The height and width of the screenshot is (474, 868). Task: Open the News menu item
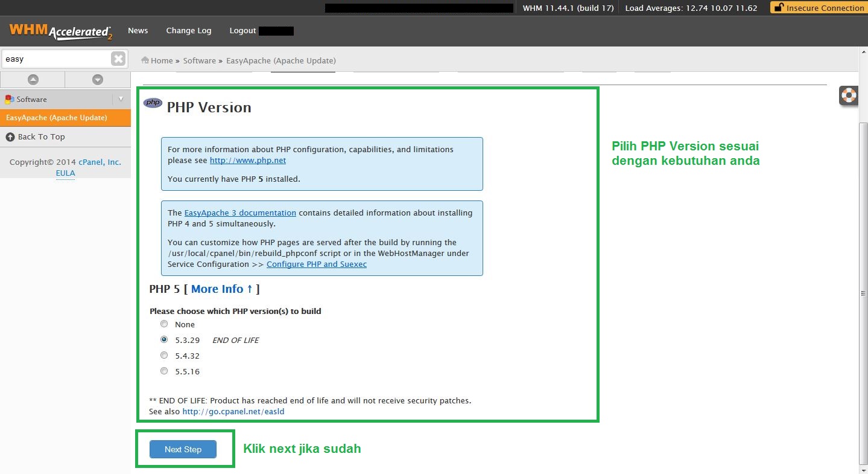pos(138,31)
